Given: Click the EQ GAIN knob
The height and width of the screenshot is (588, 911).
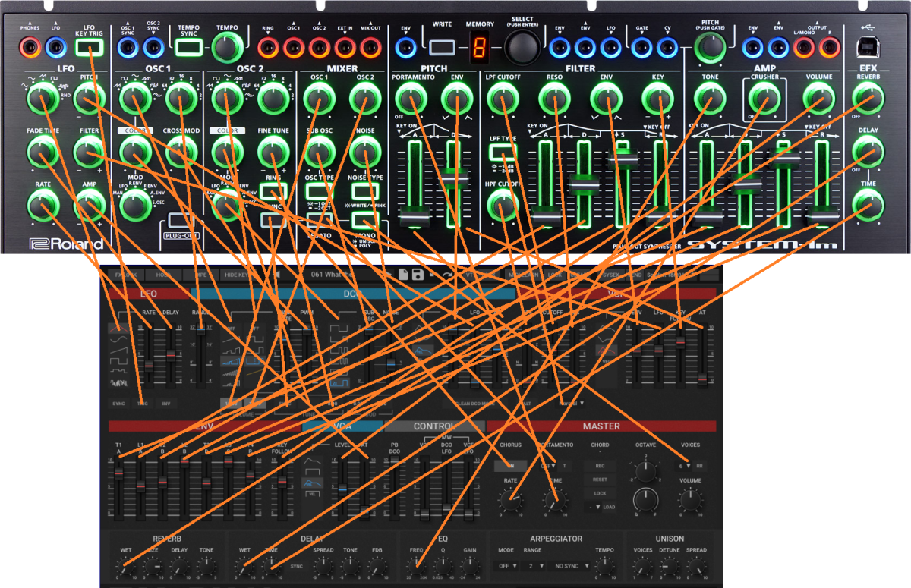Looking at the screenshot, I should coord(471,566).
